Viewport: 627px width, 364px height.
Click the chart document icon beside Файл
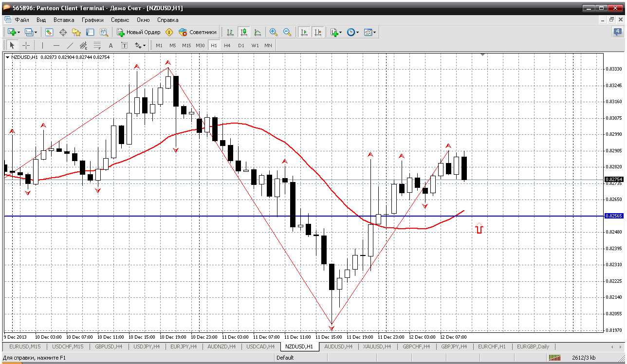tap(7, 20)
